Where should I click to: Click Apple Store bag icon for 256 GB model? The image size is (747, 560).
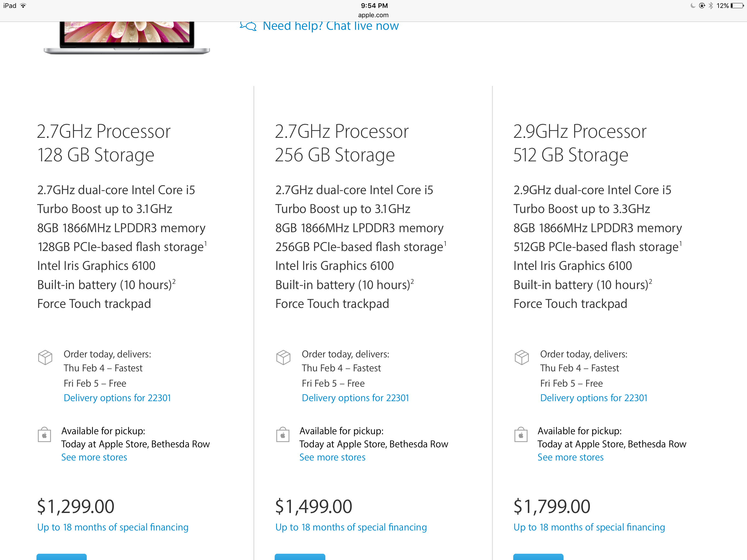[283, 435]
